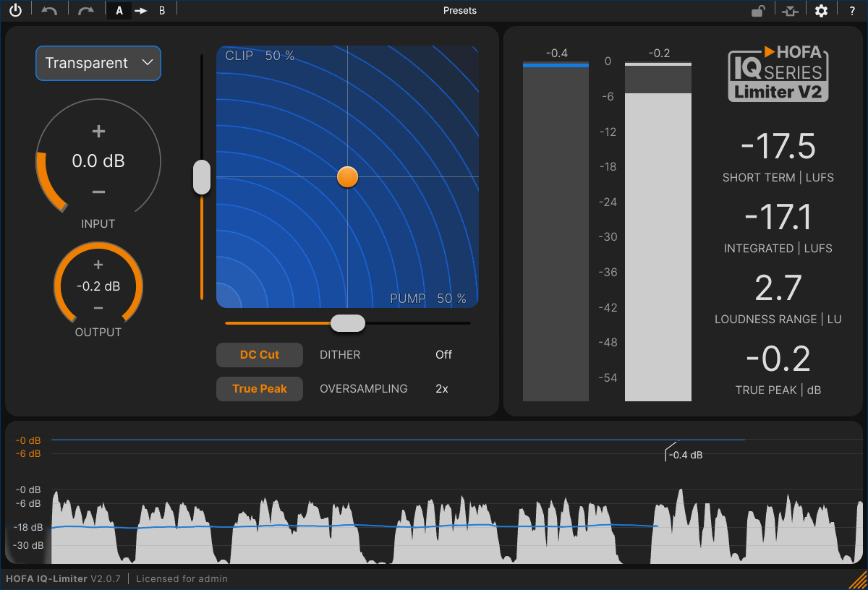868x590 pixels.
Task: Open the Transparent mode dropdown
Action: tap(98, 64)
